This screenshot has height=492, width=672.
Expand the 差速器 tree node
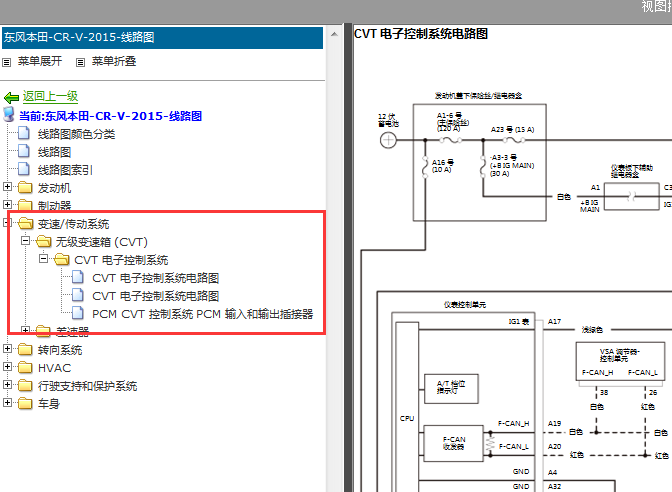[25, 330]
